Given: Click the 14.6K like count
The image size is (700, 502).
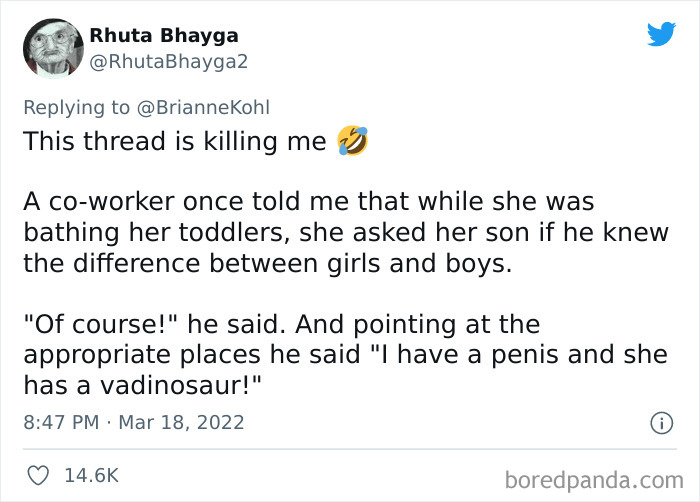Looking at the screenshot, I should (93, 475).
